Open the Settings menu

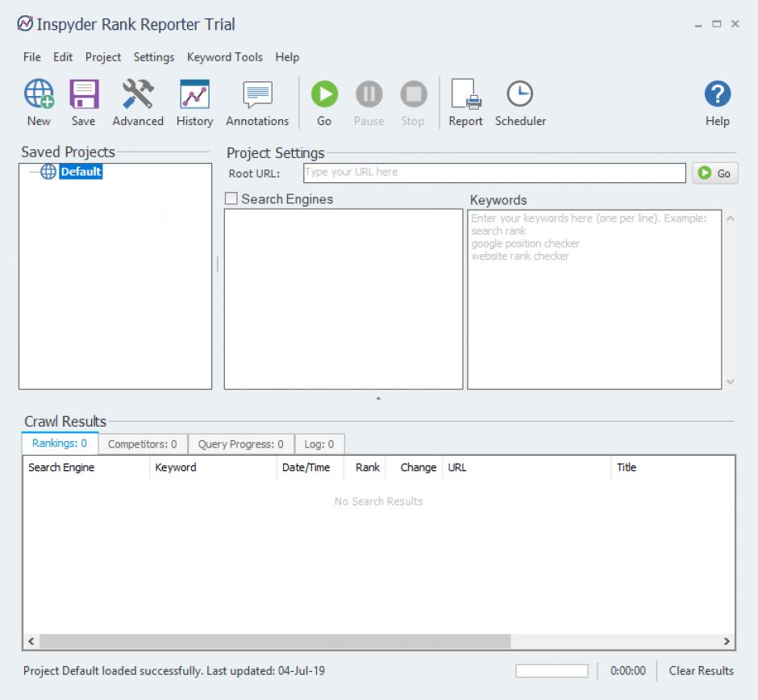[154, 57]
